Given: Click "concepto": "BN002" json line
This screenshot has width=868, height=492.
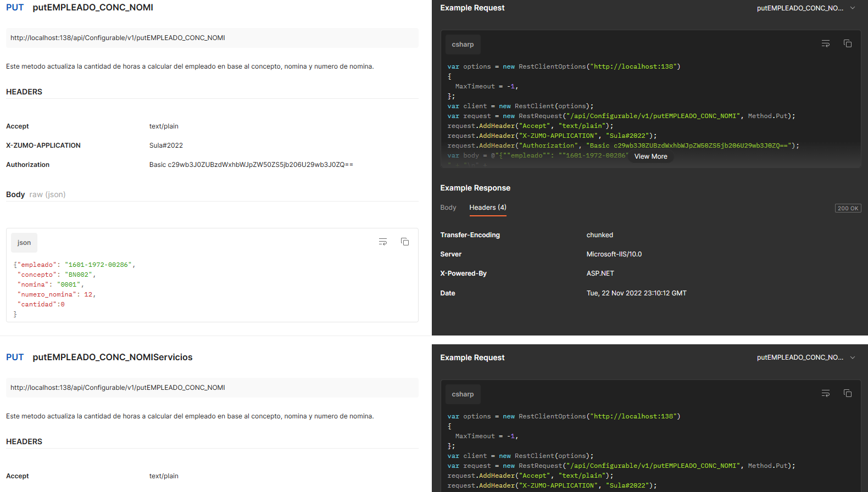Looking at the screenshot, I should click(x=57, y=275).
